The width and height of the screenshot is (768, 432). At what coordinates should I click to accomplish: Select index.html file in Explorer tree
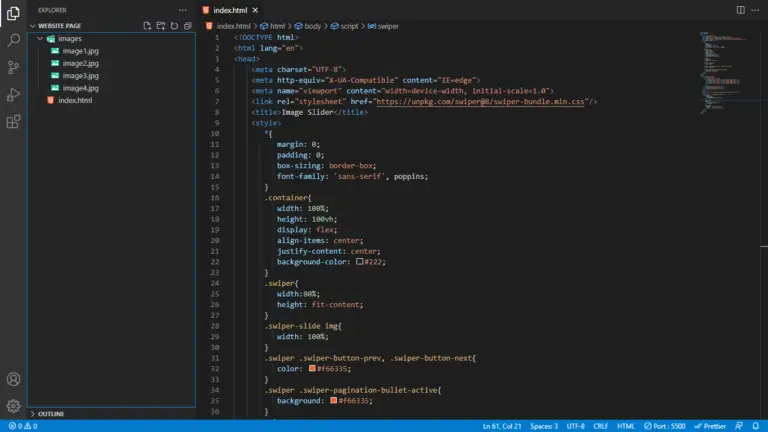[x=75, y=100]
